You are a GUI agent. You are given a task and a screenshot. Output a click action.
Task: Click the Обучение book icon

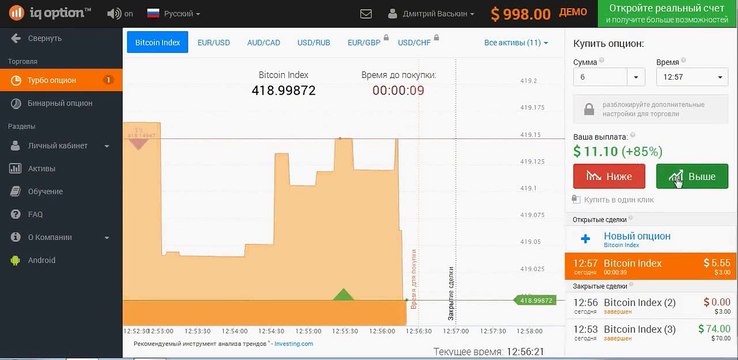click(16, 192)
